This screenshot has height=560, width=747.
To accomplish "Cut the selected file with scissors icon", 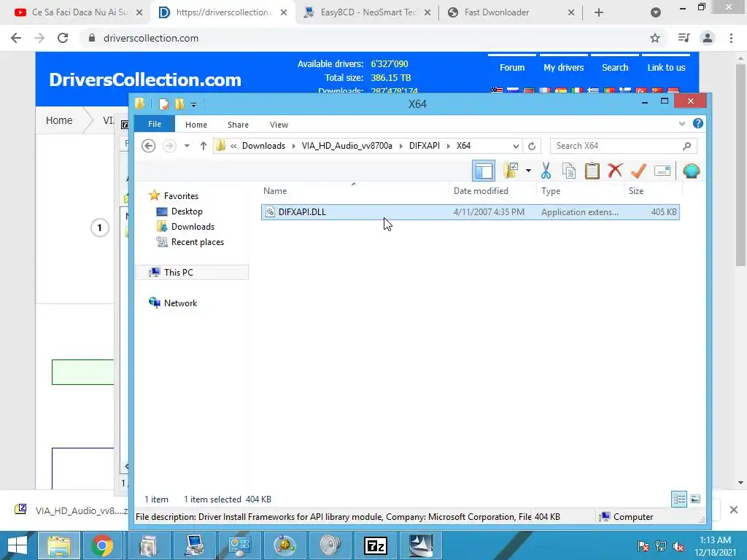I will coord(546,171).
